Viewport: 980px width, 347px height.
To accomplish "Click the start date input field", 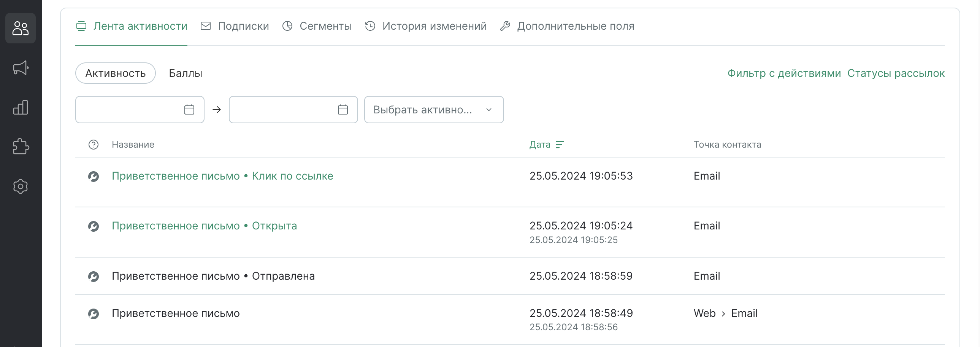I will pyautogui.click(x=140, y=110).
